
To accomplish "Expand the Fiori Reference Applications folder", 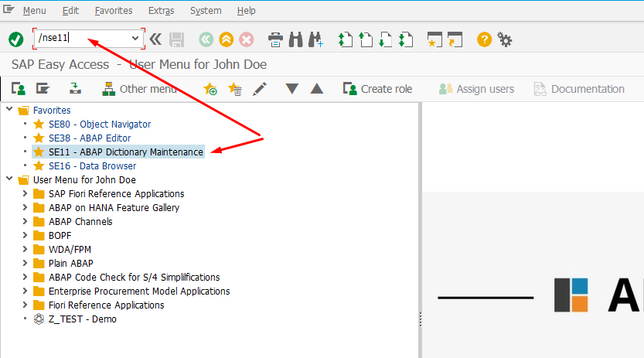I will [25, 305].
